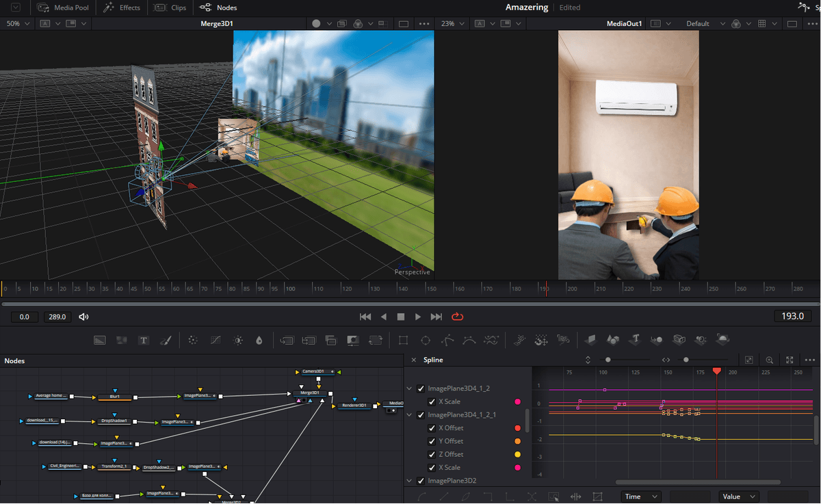Click the Stop playback button

401,317
